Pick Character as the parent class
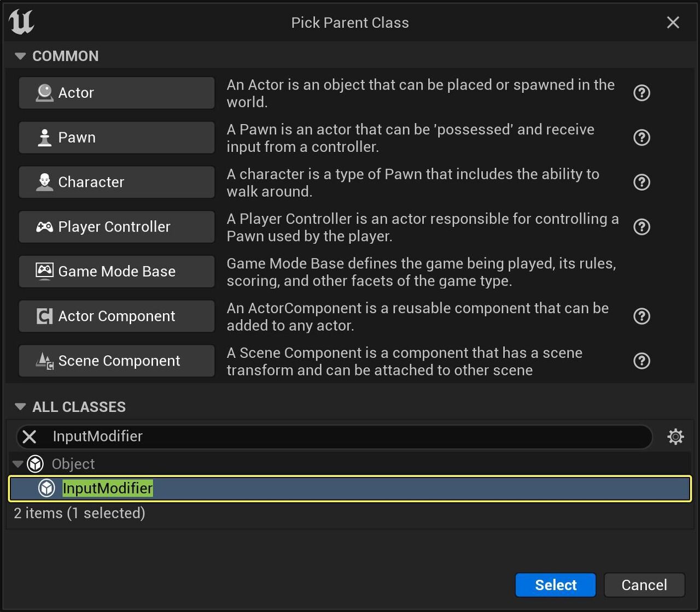The height and width of the screenshot is (612, 700). coord(116,182)
